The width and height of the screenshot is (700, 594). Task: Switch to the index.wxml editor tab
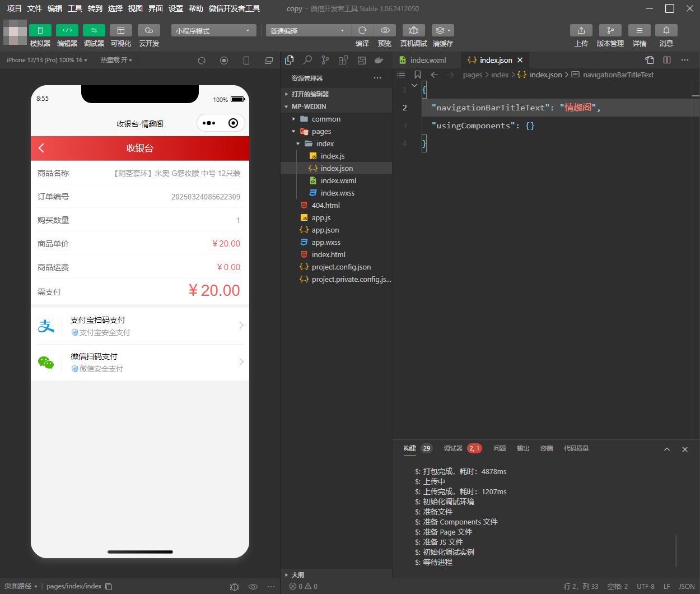click(428, 60)
